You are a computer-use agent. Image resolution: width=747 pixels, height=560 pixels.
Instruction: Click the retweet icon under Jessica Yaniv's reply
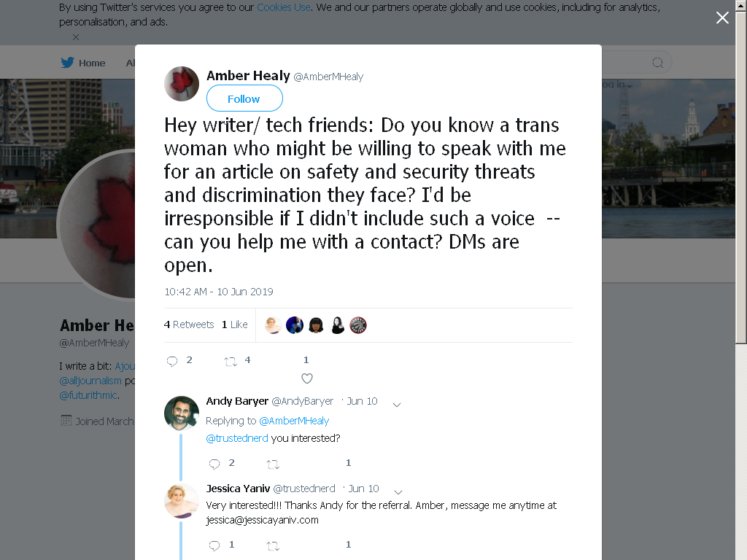pyautogui.click(x=273, y=545)
